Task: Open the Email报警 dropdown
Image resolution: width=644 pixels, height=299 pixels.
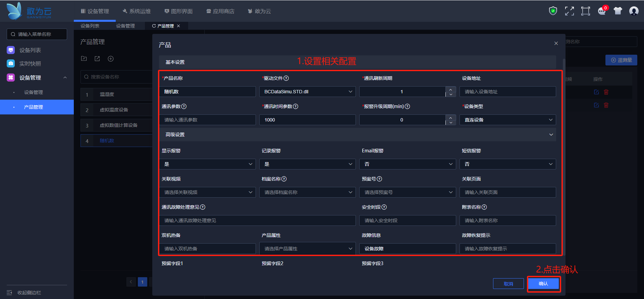Action: (x=408, y=164)
